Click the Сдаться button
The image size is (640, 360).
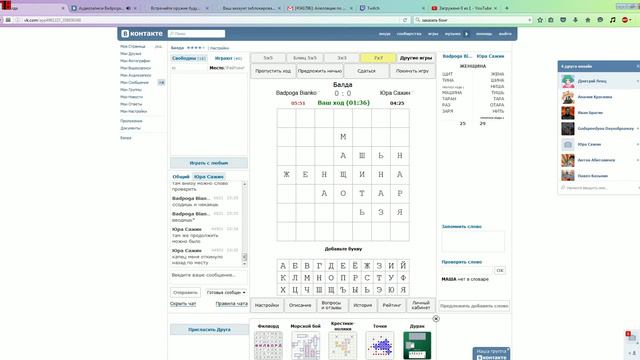pyautogui.click(x=366, y=71)
